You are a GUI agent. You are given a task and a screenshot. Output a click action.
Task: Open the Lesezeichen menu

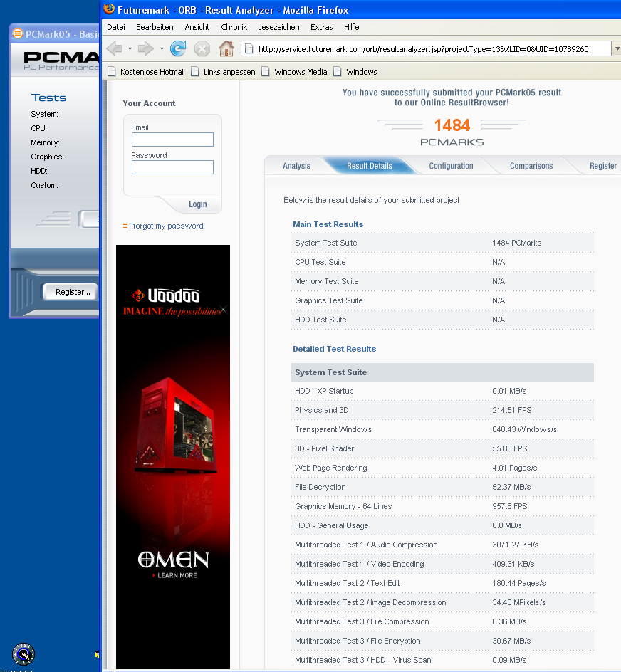pyautogui.click(x=278, y=27)
